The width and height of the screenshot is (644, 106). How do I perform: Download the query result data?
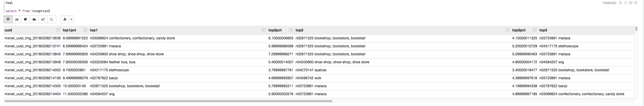pyautogui.click(x=65, y=19)
